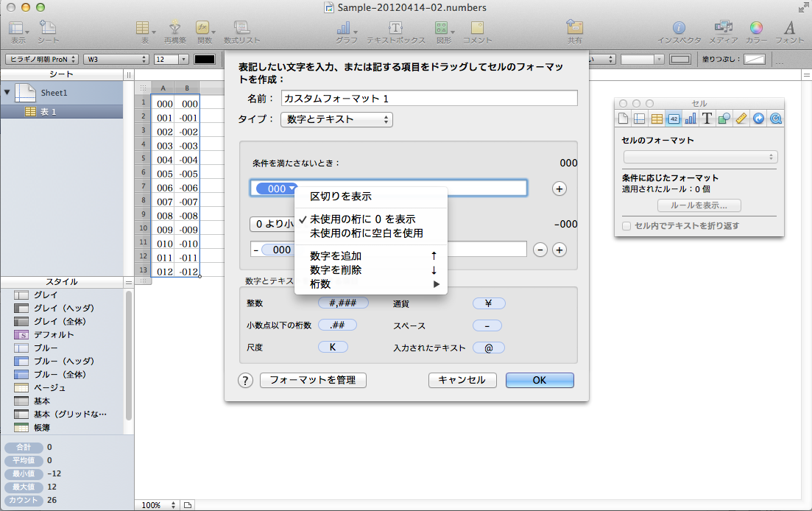
Task: Click the black text color swatch
Action: pos(204,59)
